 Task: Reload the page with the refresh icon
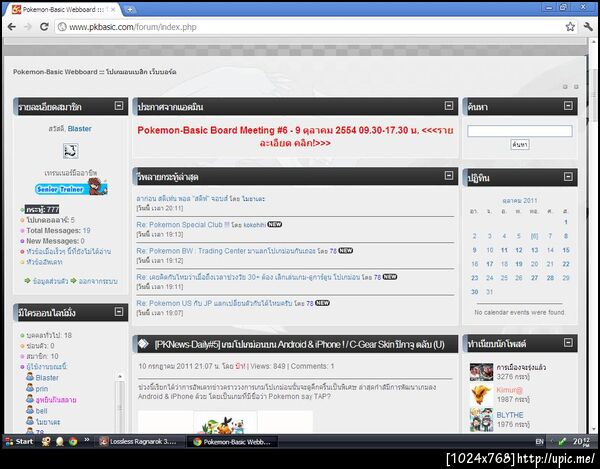(44, 27)
